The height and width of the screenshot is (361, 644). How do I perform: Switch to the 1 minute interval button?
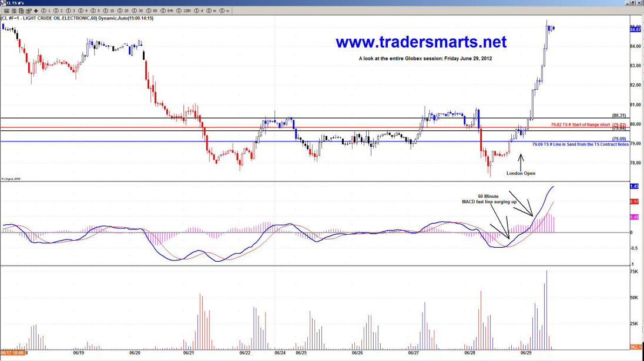(46, 11)
